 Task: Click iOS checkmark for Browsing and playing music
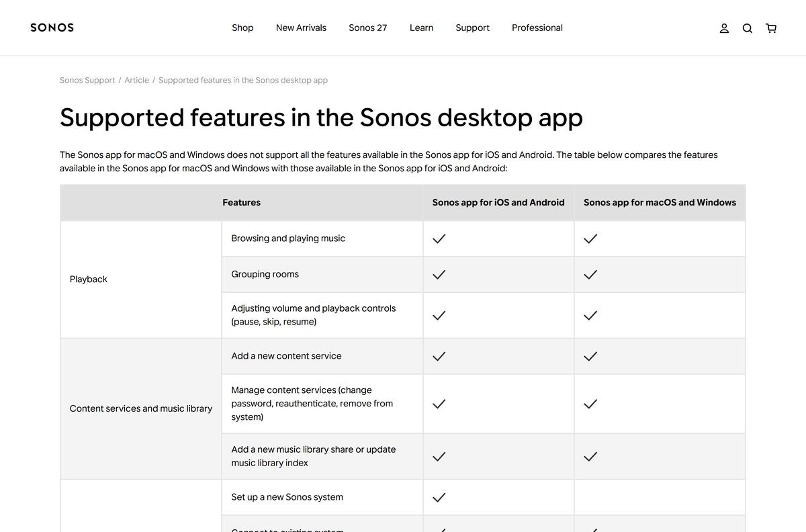point(439,238)
